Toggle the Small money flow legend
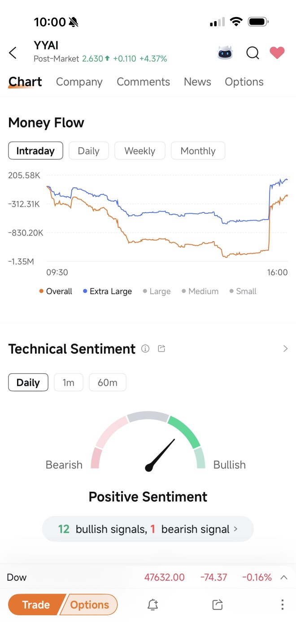The height and width of the screenshot is (644, 296). 243,291
